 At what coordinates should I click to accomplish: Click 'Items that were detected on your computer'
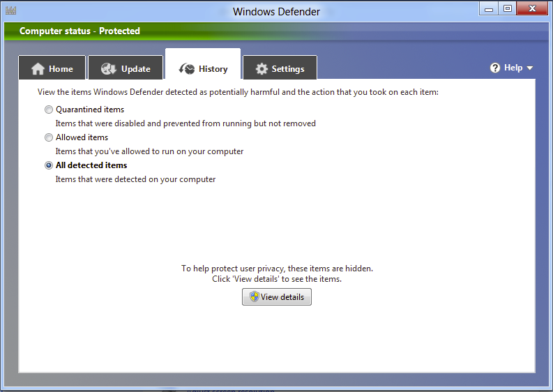135,179
